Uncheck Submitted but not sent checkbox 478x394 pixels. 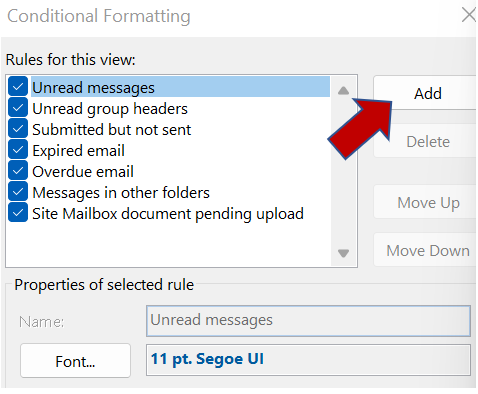click(x=18, y=129)
